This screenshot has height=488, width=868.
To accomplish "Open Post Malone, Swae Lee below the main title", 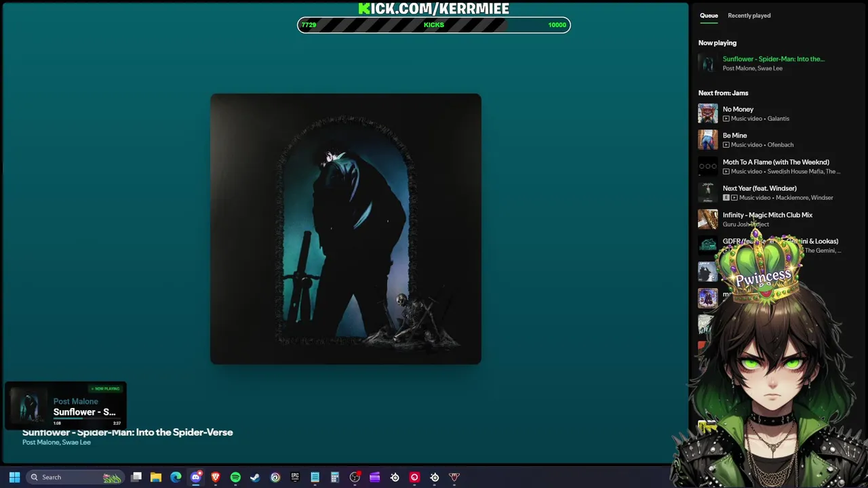I will click(56, 443).
